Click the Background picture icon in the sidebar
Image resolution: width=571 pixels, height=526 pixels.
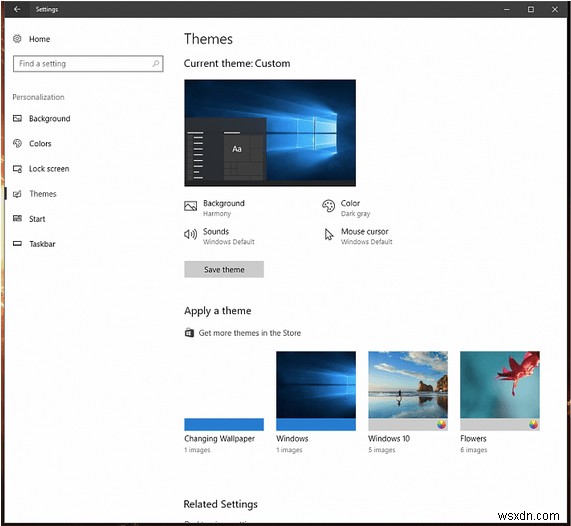17,118
